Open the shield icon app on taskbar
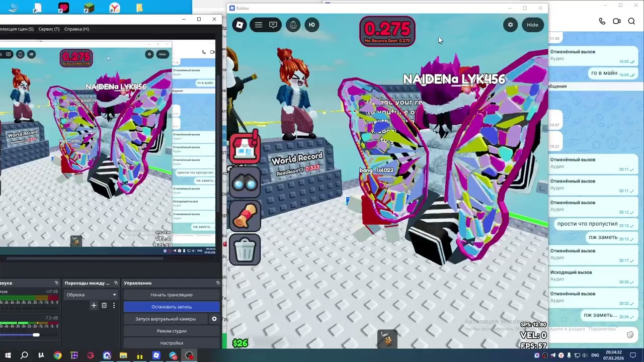Screen dimensions: 644x362 pyautogui.click(x=74, y=355)
